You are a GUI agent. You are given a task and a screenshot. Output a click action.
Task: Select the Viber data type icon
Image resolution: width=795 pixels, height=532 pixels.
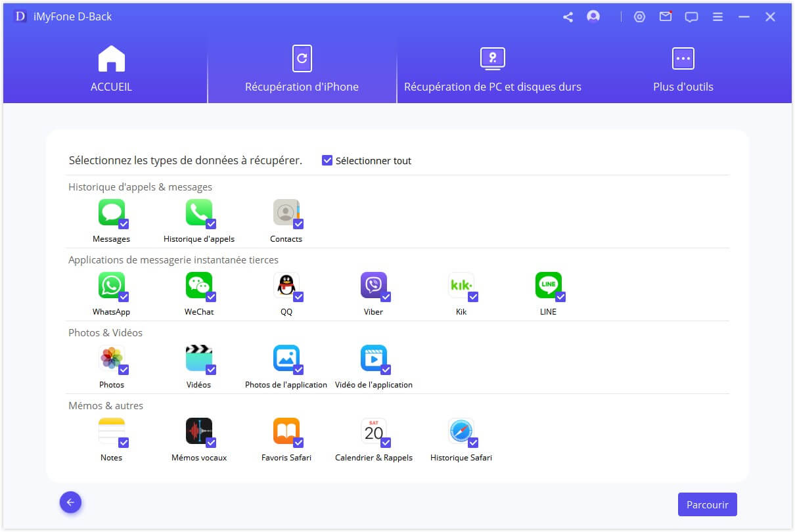click(373, 286)
